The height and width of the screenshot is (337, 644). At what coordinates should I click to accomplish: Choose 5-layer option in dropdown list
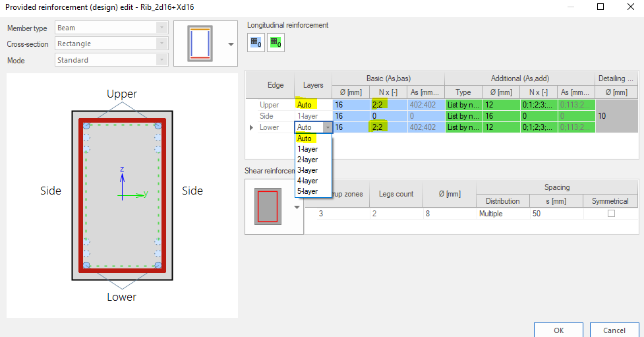[307, 191]
